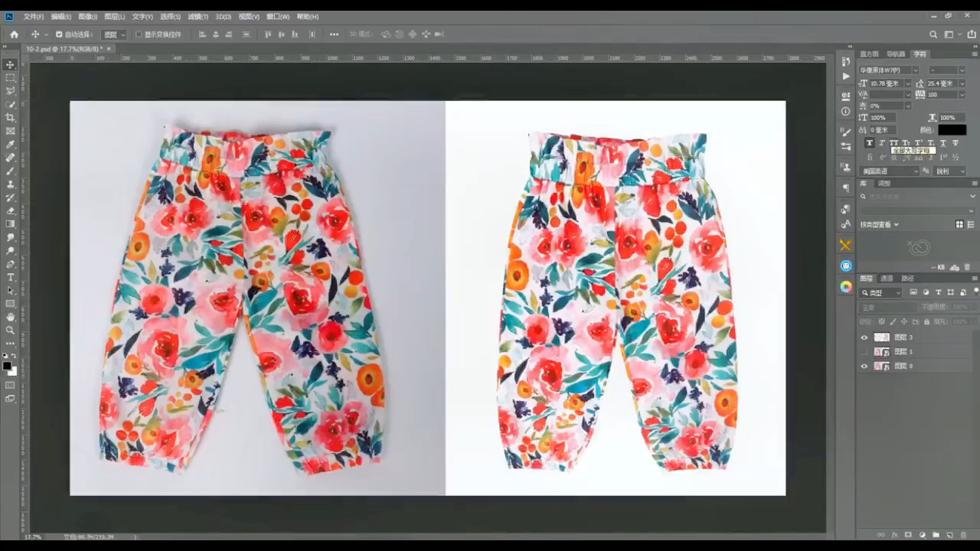Viewport: 980px width, 551px height.
Task: Toggle strikethrough in Character panel
Action: [x=955, y=143]
